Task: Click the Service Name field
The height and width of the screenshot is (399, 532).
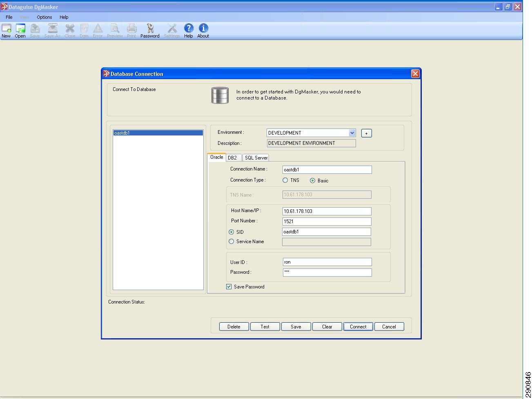Action: (327, 242)
